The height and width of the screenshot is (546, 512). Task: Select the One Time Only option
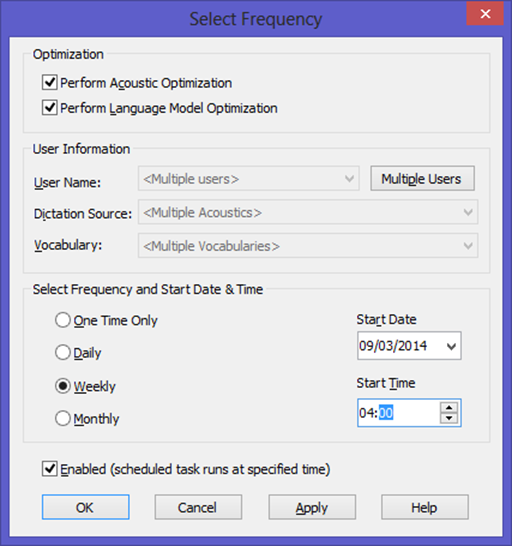coord(63,320)
